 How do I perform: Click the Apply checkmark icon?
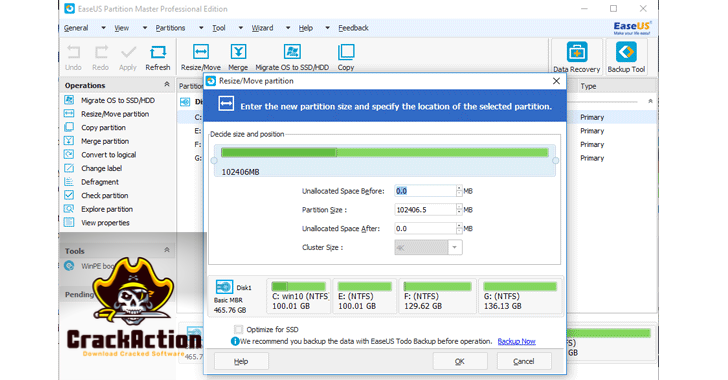tap(128, 52)
